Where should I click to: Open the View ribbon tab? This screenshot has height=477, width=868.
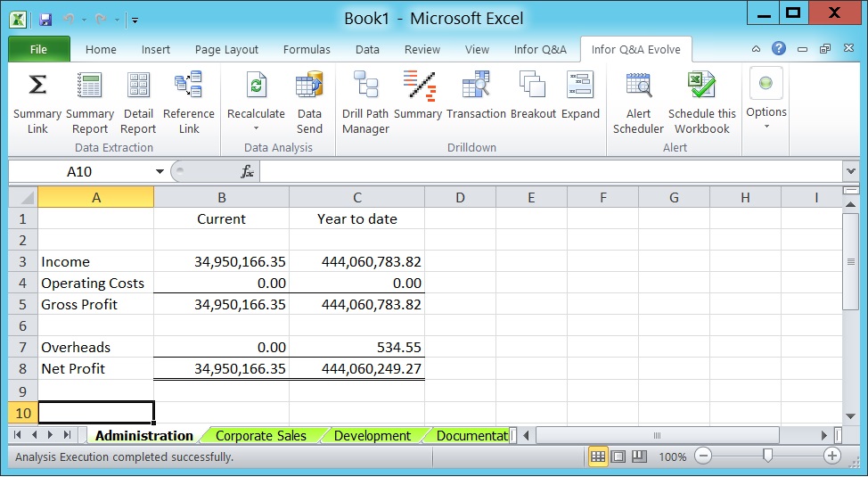(477, 49)
